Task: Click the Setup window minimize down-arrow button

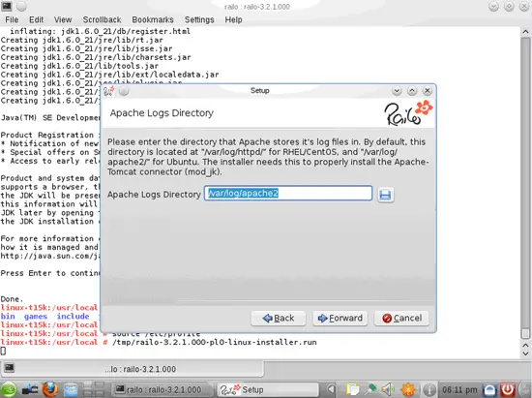Action: click(x=397, y=91)
